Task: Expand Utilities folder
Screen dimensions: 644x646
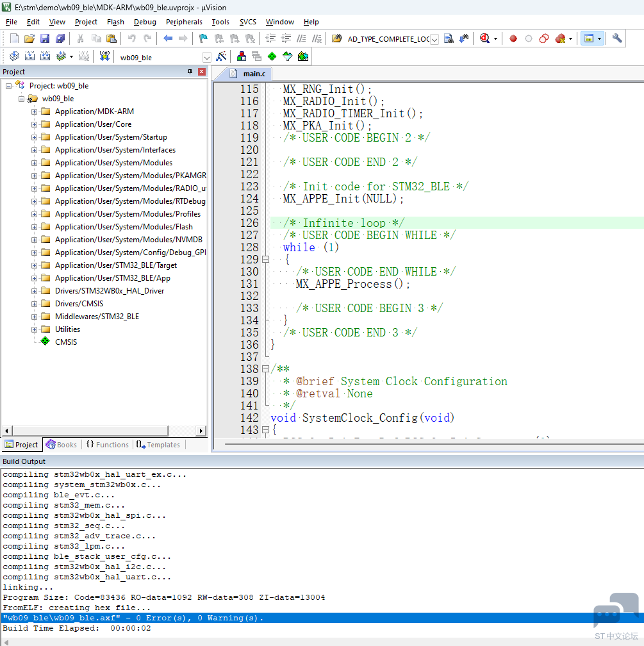Action: [34, 329]
